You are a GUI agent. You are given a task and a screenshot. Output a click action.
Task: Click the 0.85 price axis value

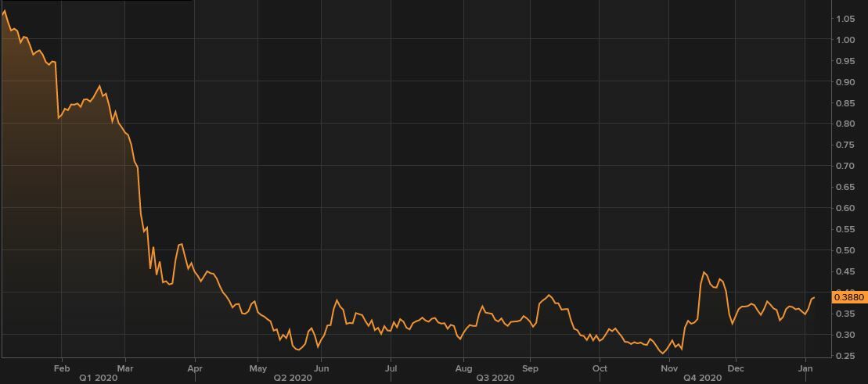point(845,103)
